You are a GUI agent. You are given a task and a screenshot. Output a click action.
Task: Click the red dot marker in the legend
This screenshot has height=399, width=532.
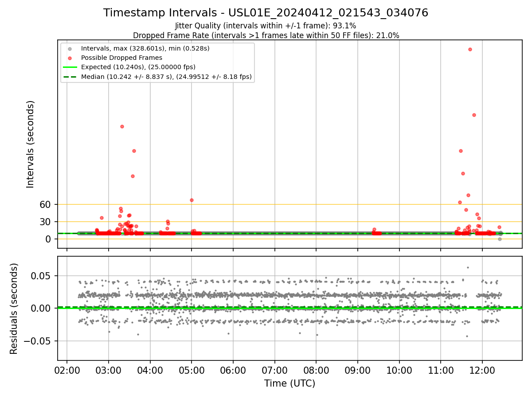[x=70, y=58]
